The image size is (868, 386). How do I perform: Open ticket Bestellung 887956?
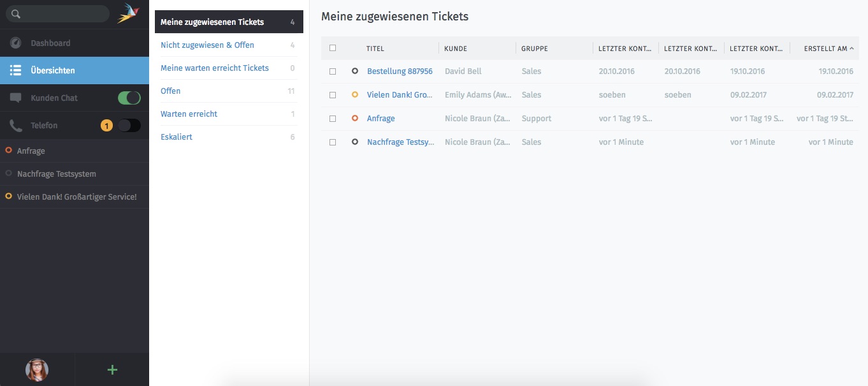[400, 71]
